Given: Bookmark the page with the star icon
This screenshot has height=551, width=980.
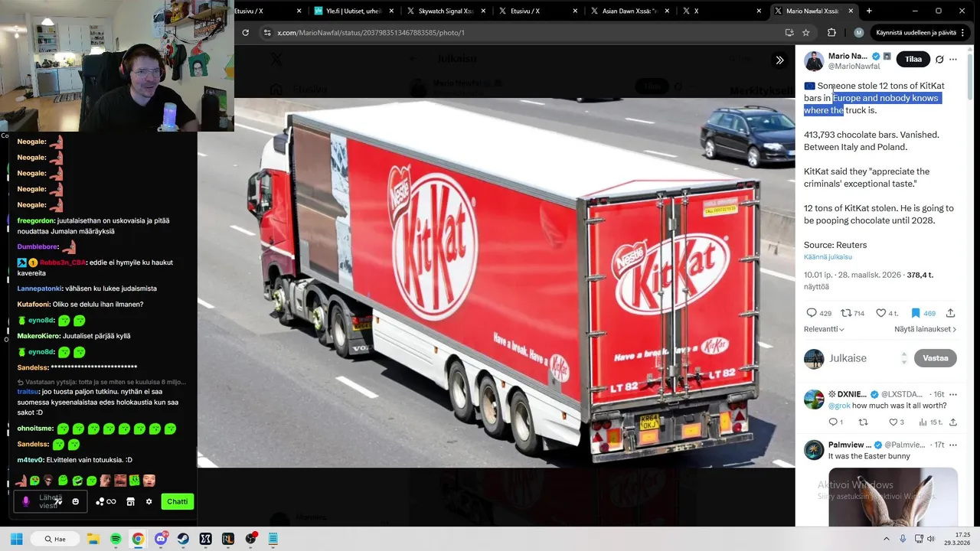Looking at the screenshot, I should (x=806, y=33).
